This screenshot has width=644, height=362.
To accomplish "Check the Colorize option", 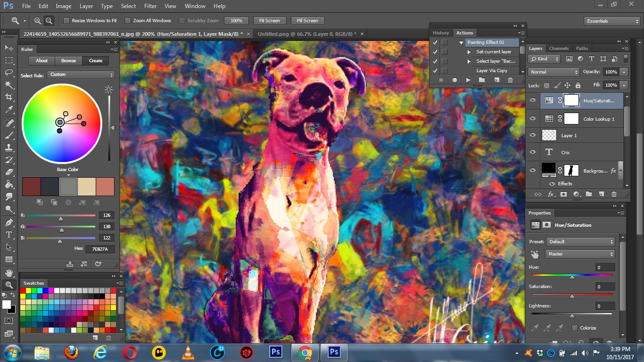I will pos(574,328).
